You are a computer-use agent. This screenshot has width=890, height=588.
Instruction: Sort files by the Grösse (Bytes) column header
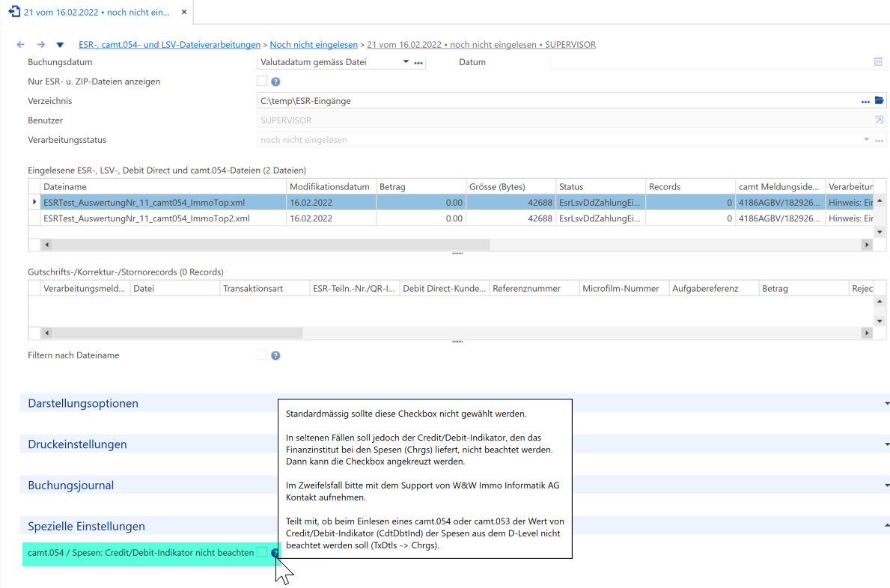pos(510,186)
